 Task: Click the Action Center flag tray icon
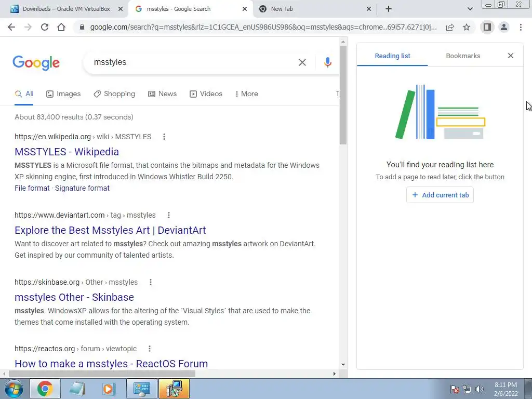455,389
